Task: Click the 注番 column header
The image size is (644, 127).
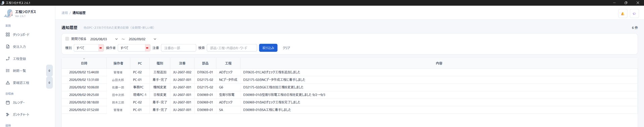Action: (x=182, y=63)
